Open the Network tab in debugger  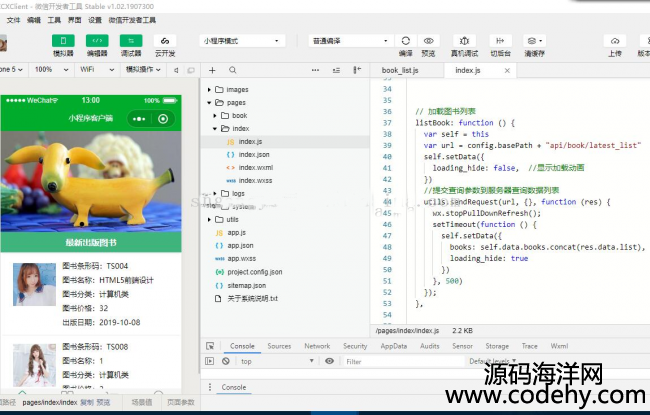pyautogui.click(x=317, y=346)
